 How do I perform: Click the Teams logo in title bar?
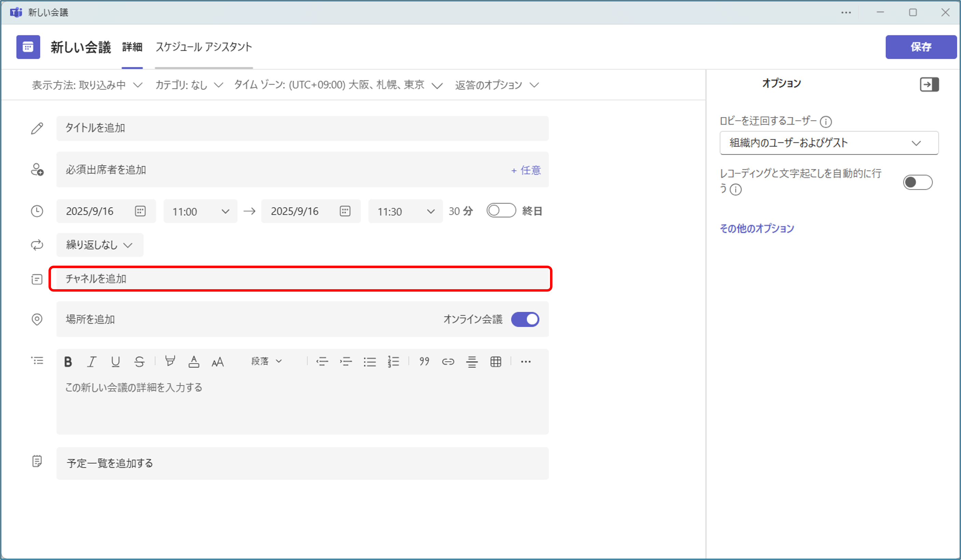point(16,12)
